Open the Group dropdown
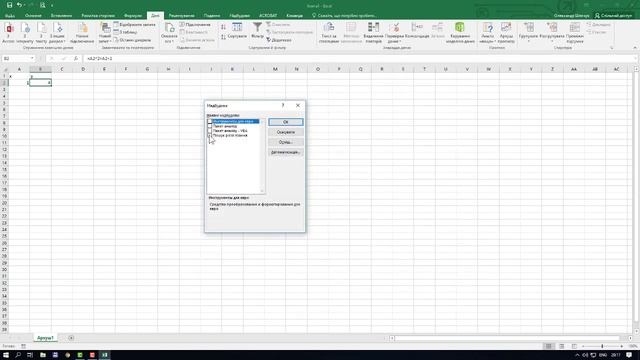Image resolution: width=640 pixels, height=360 pixels. [529, 33]
